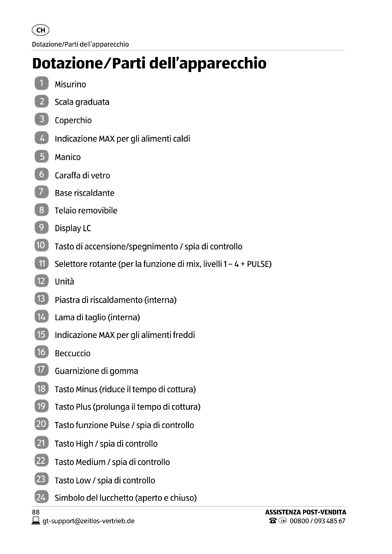The height and width of the screenshot is (554, 392).
Task: Click the CH country badge icon
Action: pyautogui.click(x=41, y=30)
